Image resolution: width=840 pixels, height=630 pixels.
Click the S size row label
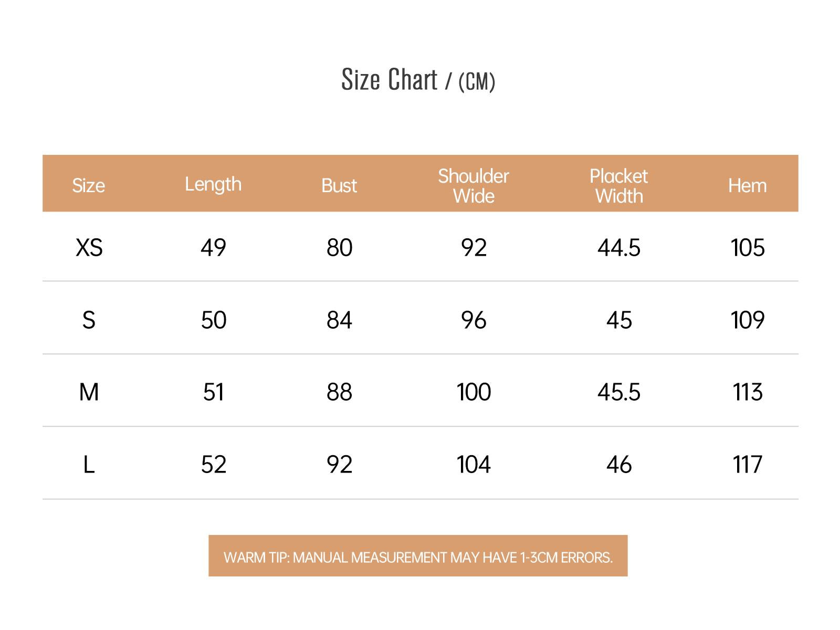coord(89,320)
